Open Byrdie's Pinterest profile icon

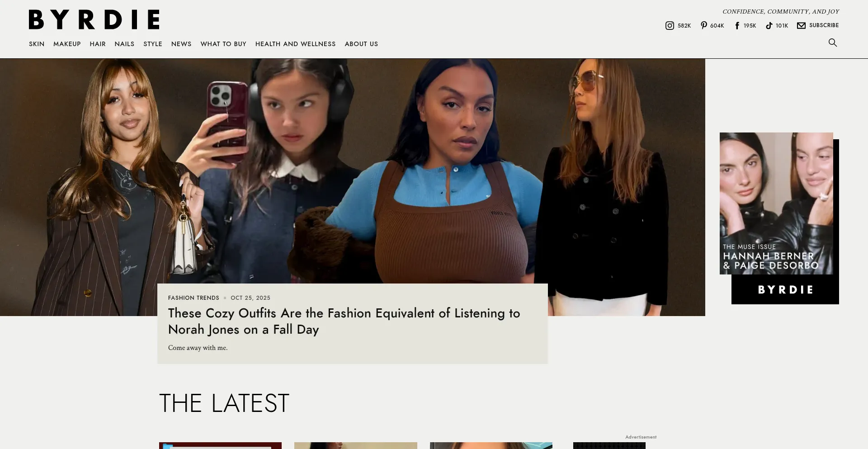tap(704, 26)
